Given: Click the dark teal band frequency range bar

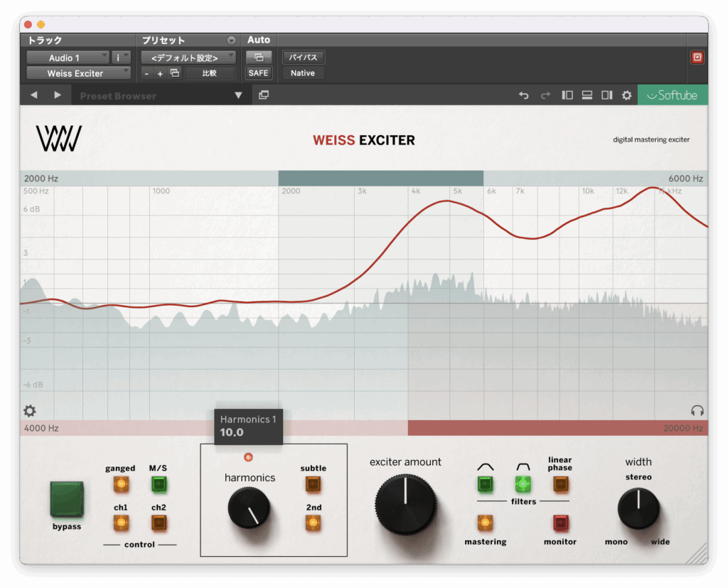Looking at the screenshot, I should click(x=381, y=178).
